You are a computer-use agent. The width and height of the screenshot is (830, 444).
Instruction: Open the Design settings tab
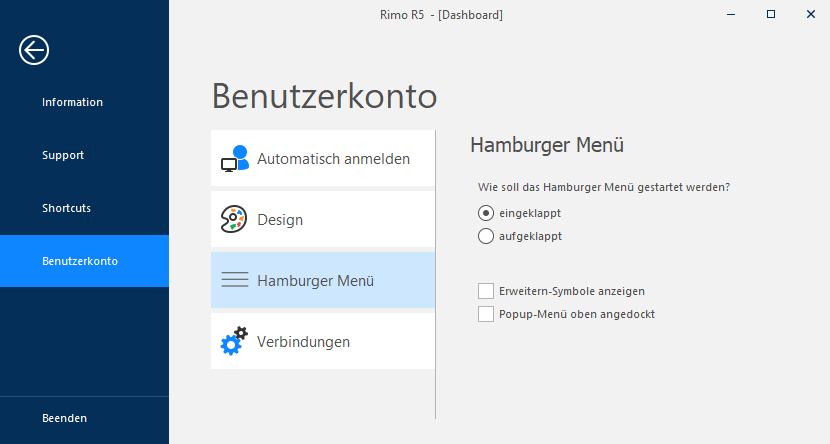(x=323, y=219)
